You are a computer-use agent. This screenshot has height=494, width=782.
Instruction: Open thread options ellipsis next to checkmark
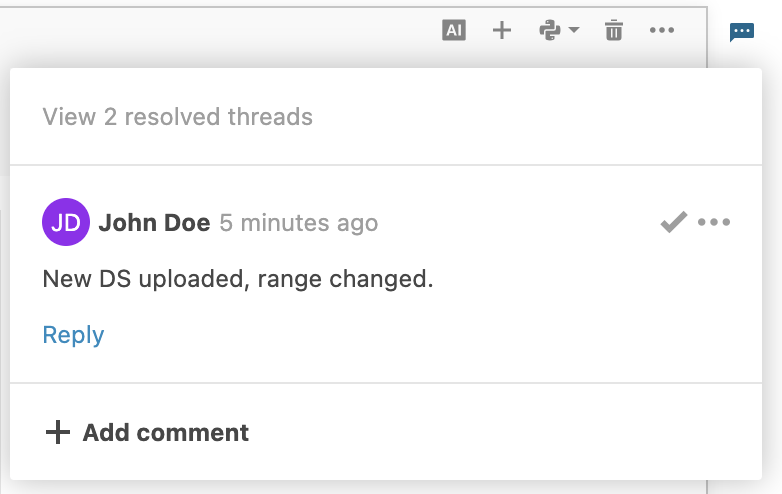click(x=714, y=222)
